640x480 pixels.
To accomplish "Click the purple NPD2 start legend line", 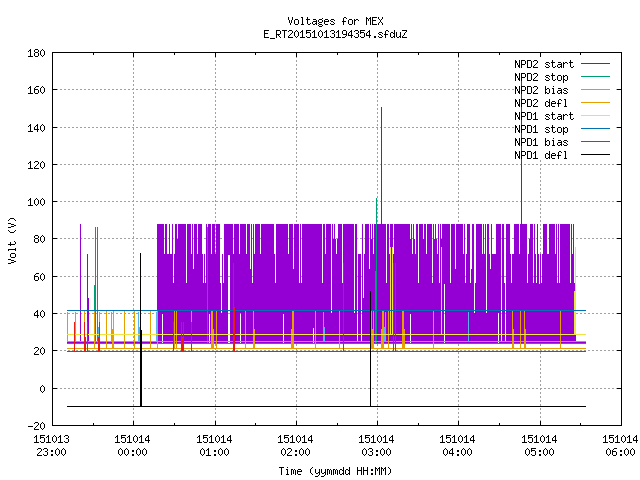I will [x=595, y=64].
